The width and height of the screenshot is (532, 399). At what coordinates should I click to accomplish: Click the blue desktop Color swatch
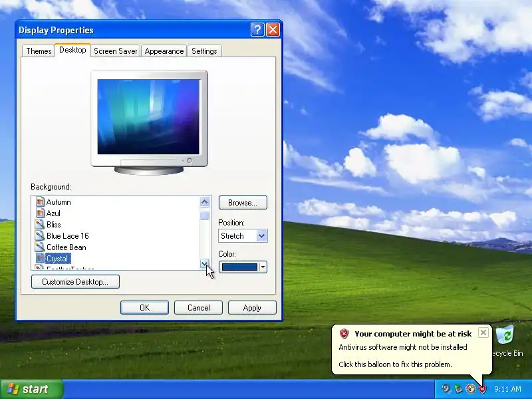[x=239, y=267]
